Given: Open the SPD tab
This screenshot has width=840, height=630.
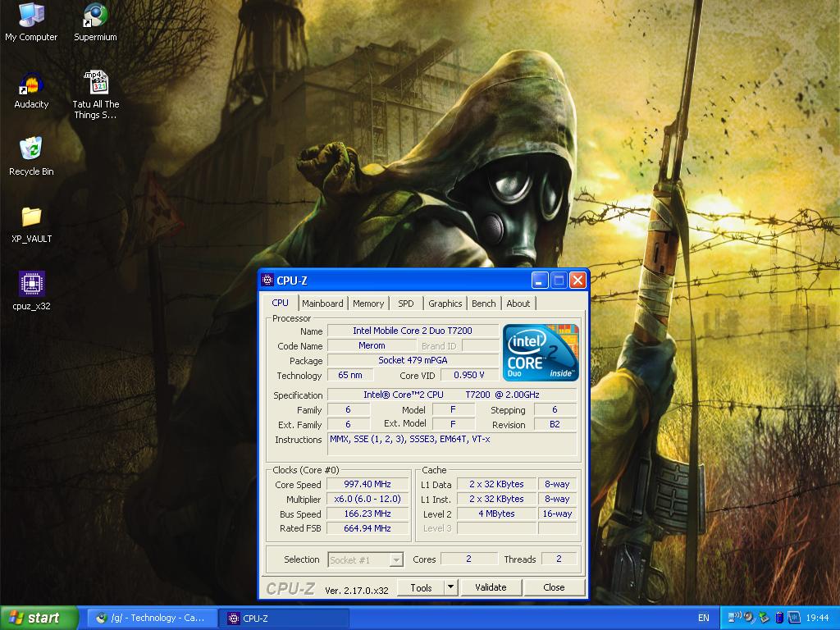Looking at the screenshot, I should tap(405, 304).
